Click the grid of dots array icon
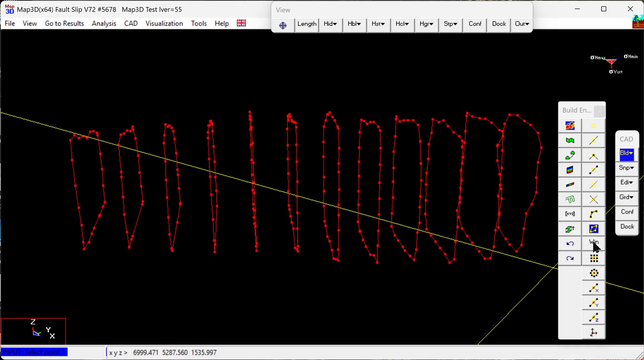Viewport: 644px width, 360px height. tap(594, 259)
